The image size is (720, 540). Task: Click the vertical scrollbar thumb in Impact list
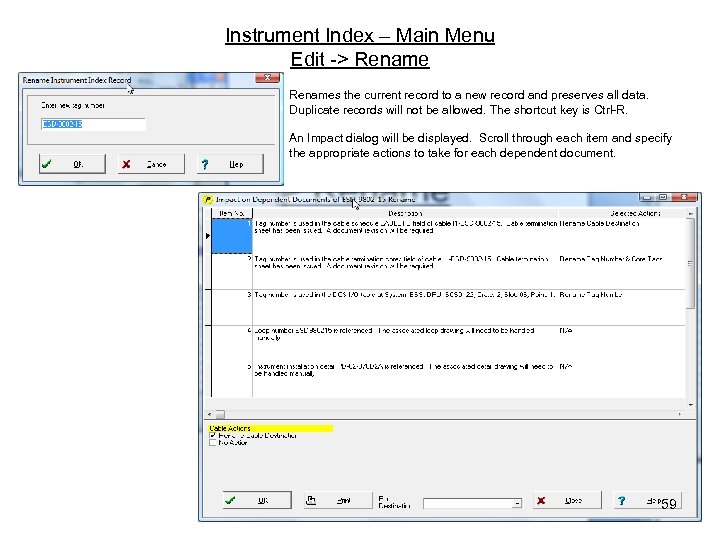(x=690, y=263)
